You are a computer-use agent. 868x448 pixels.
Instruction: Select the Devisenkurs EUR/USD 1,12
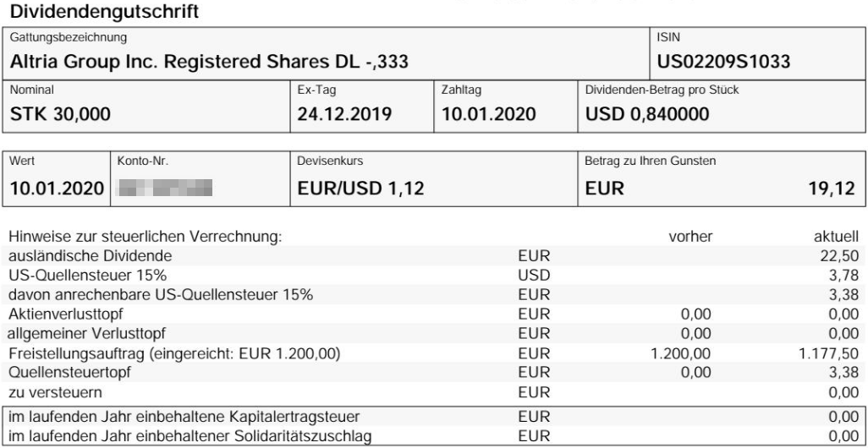click(x=360, y=188)
